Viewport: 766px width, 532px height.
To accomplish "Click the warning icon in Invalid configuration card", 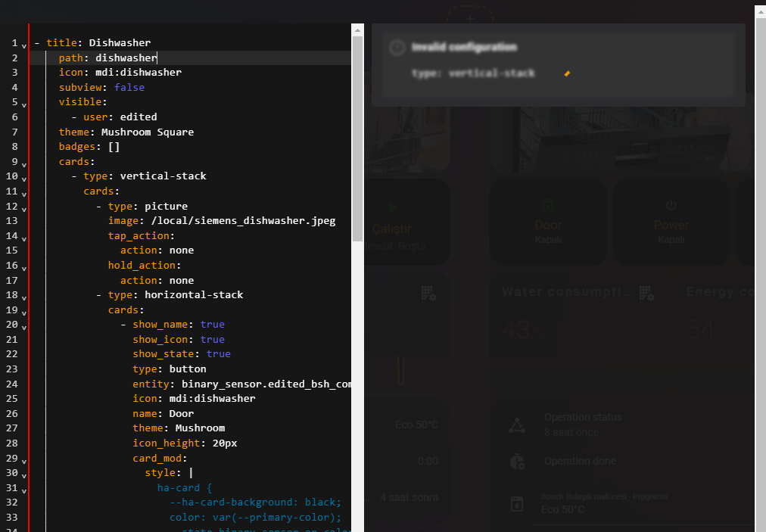I will pyautogui.click(x=397, y=48).
